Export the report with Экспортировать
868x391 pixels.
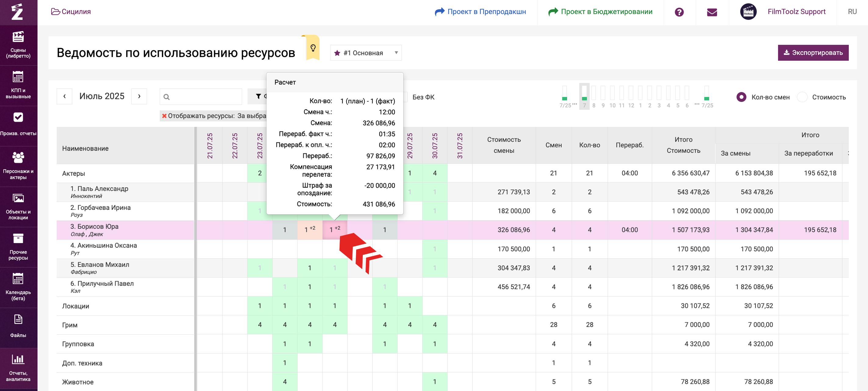click(813, 52)
